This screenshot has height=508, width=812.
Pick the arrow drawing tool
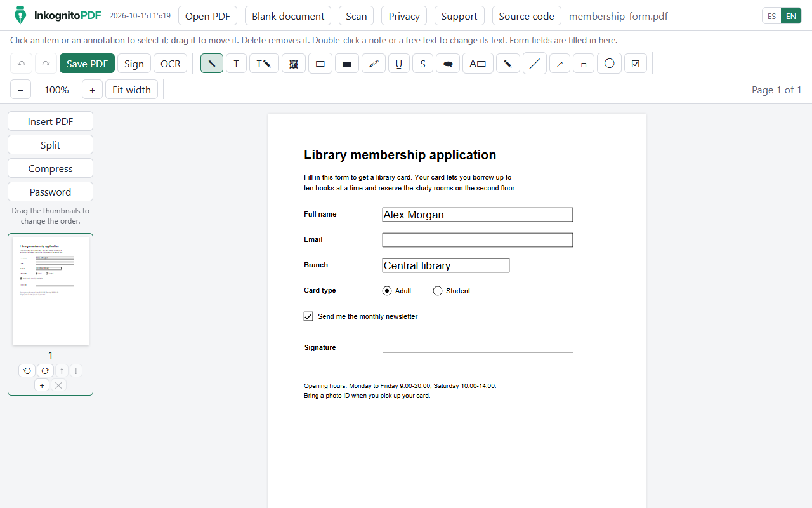coord(560,63)
